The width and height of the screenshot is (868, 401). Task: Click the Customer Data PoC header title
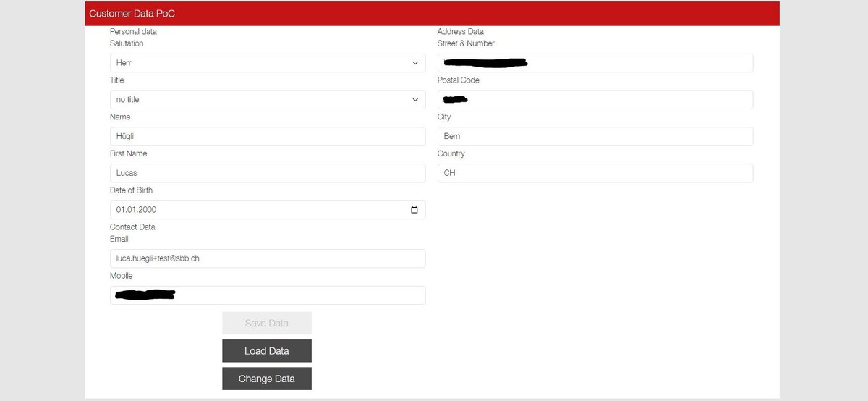pos(132,14)
